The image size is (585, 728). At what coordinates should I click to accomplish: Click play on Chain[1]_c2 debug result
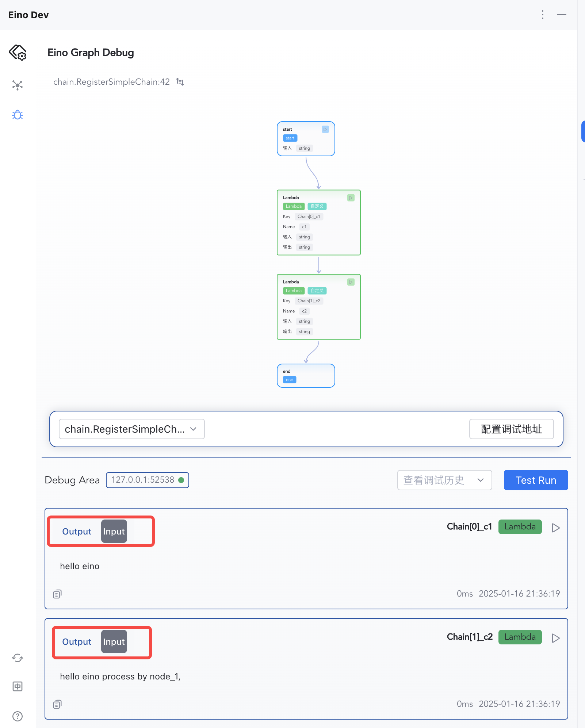click(555, 638)
